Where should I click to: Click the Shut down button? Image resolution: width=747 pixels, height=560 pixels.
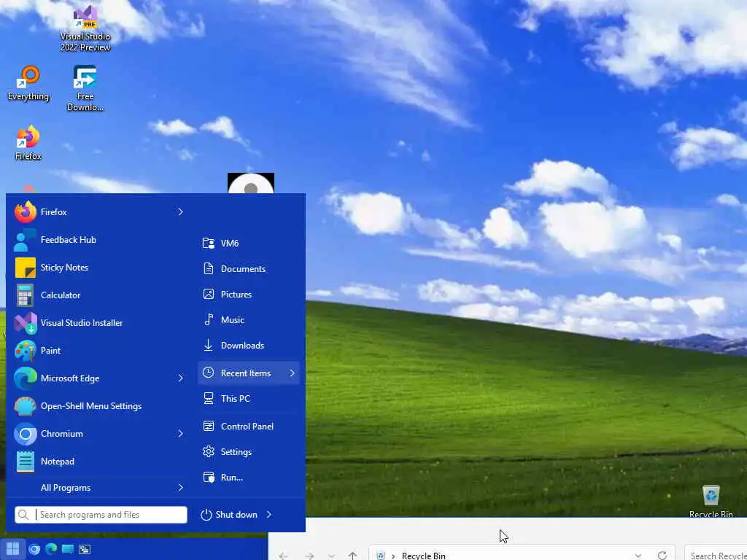pos(229,515)
